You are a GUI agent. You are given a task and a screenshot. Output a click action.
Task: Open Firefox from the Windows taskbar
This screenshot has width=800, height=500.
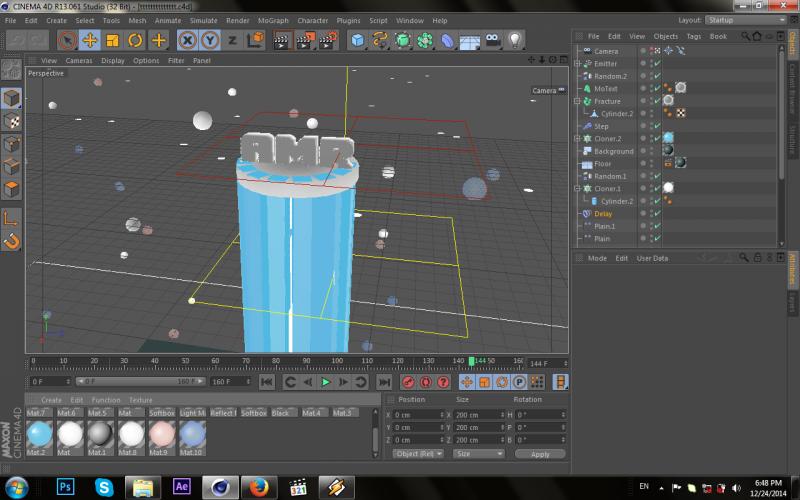259,487
